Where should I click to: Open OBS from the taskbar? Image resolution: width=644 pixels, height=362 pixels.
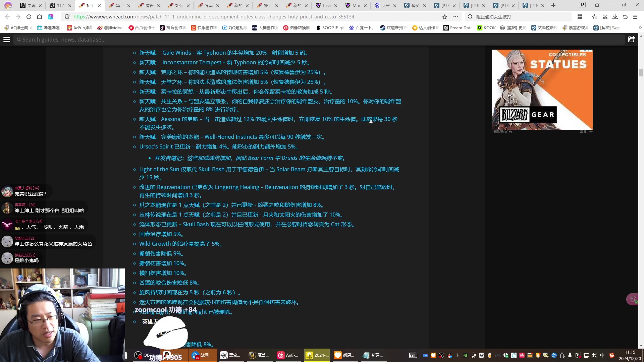pyautogui.click(x=143, y=355)
